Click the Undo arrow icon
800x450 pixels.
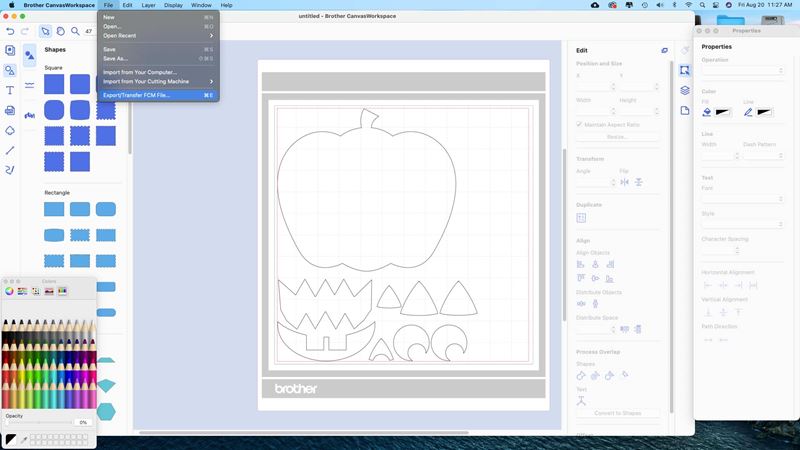tap(10, 31)
